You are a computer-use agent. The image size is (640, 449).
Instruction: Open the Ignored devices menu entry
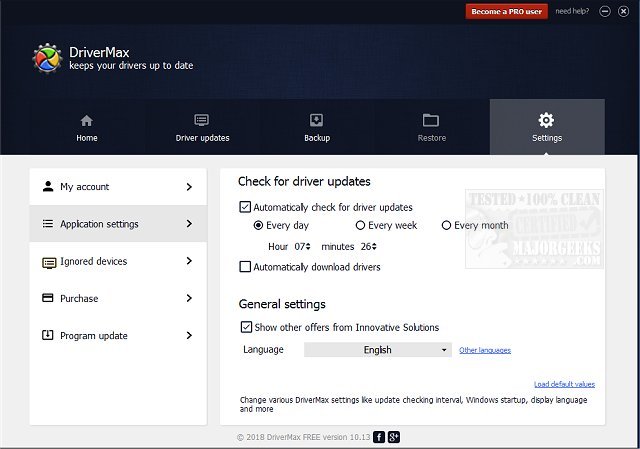coord(118,261)
